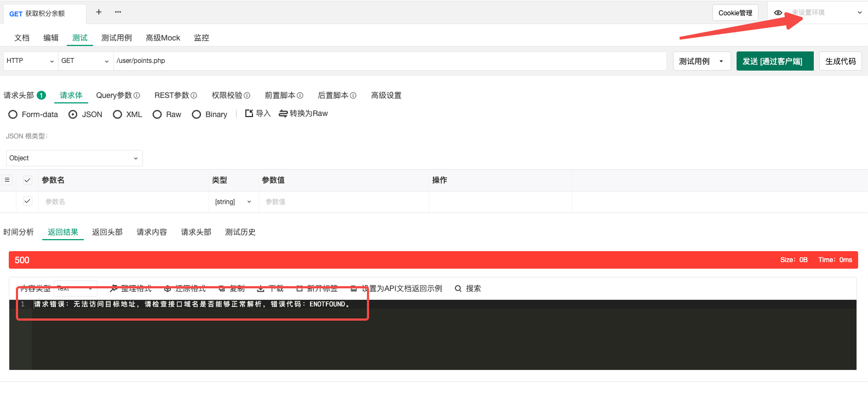Open 请求头部 tab in the response section

tap(196, 232)
